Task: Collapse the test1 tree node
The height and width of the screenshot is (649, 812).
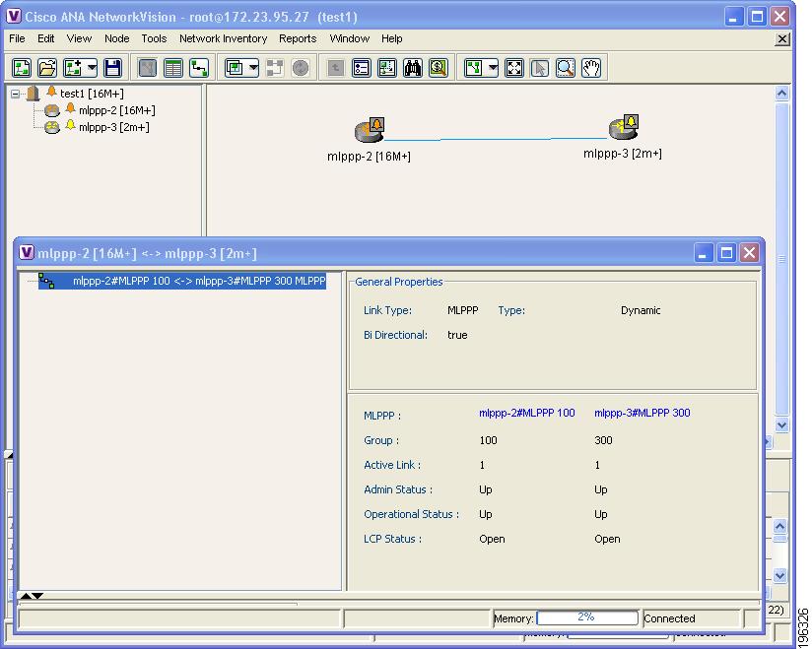Action: point(16,94)
